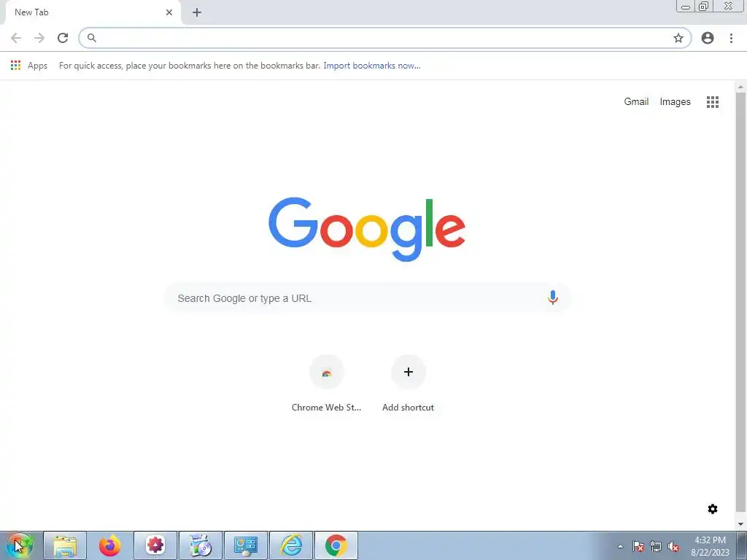Image resolution: width=747 pixels, height=560 pixels.
Task: Launch Internet Explorer from the taskbar
Action: 291,545
